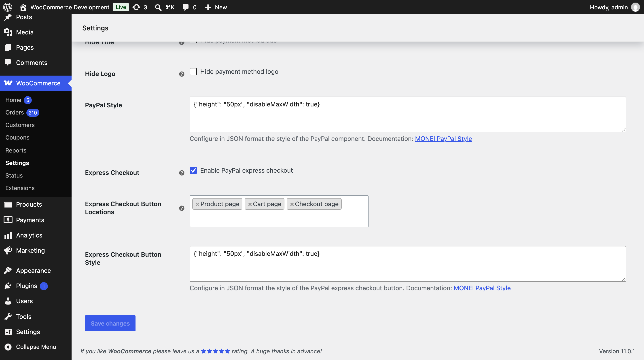
Task: Click the Marketing megaphone icon
Action: click(x=8, y=250)
